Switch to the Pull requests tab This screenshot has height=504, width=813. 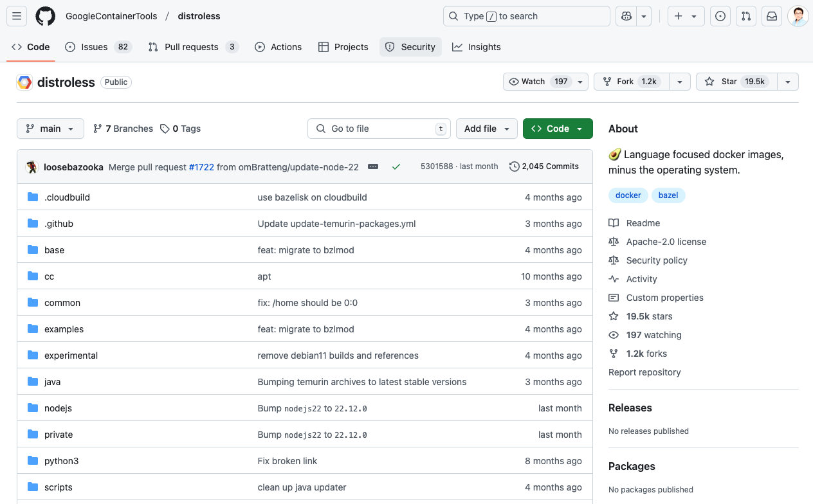[193, 47]
